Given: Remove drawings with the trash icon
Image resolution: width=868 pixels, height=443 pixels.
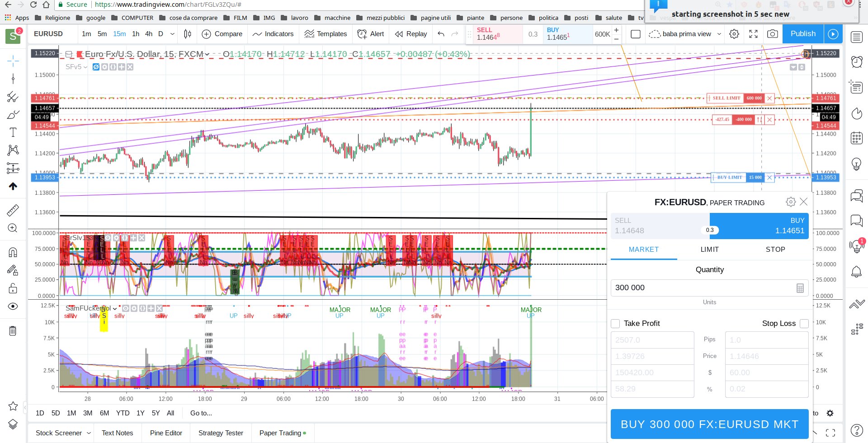Looking at the screenshot, I should (13, 331).
